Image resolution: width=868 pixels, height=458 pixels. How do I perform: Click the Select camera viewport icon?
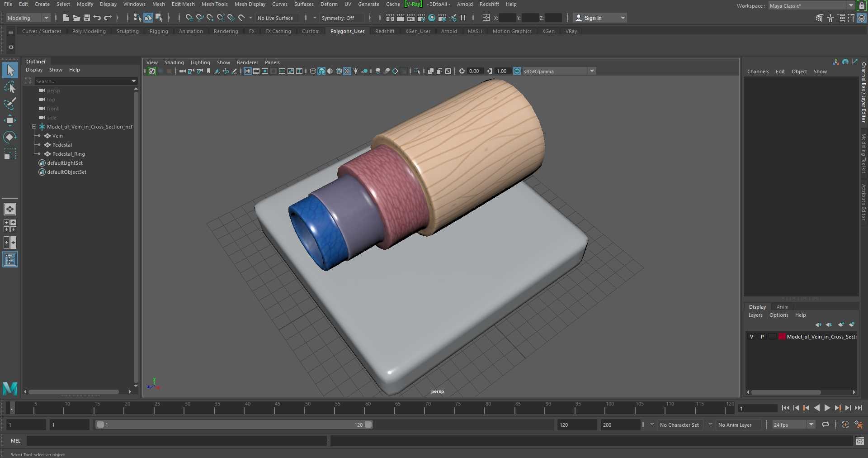coord(183,71)
